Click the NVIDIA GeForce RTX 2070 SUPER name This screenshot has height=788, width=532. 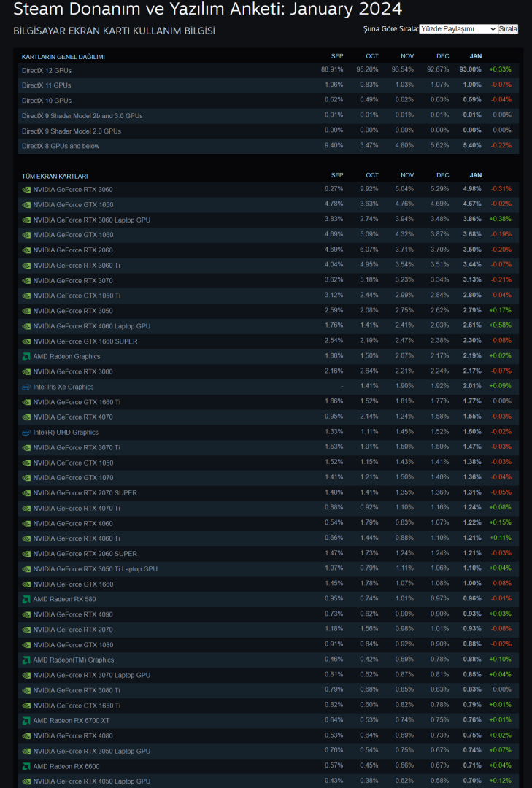click(85, 493)
